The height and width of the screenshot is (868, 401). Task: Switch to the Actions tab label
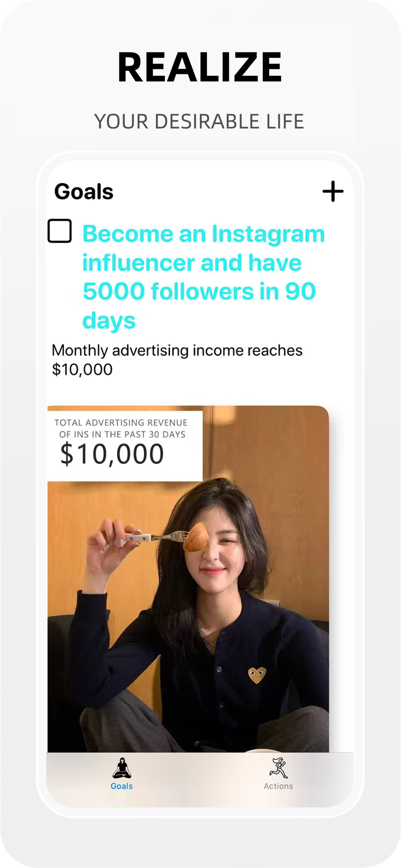(x=278, y=786)
